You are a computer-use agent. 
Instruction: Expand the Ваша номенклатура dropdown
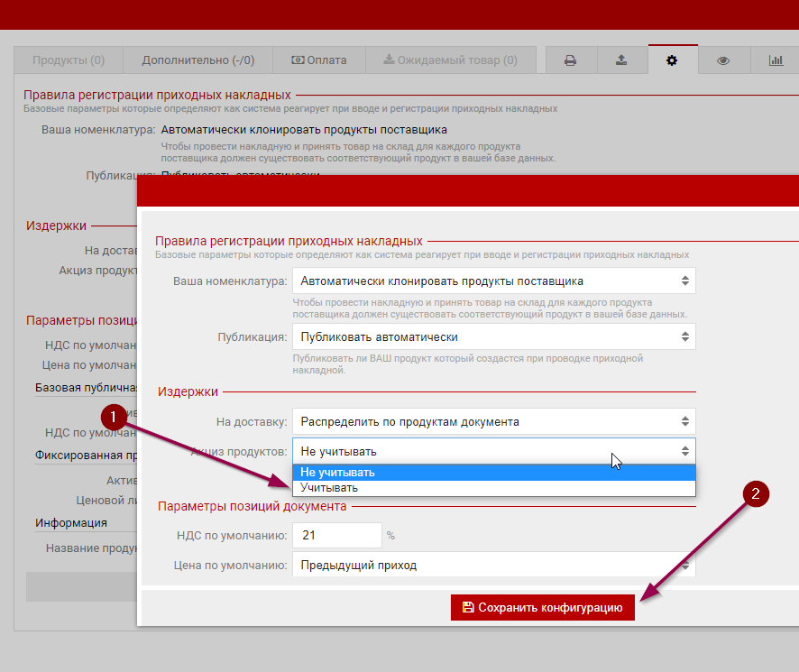click(x=493, y=281)
